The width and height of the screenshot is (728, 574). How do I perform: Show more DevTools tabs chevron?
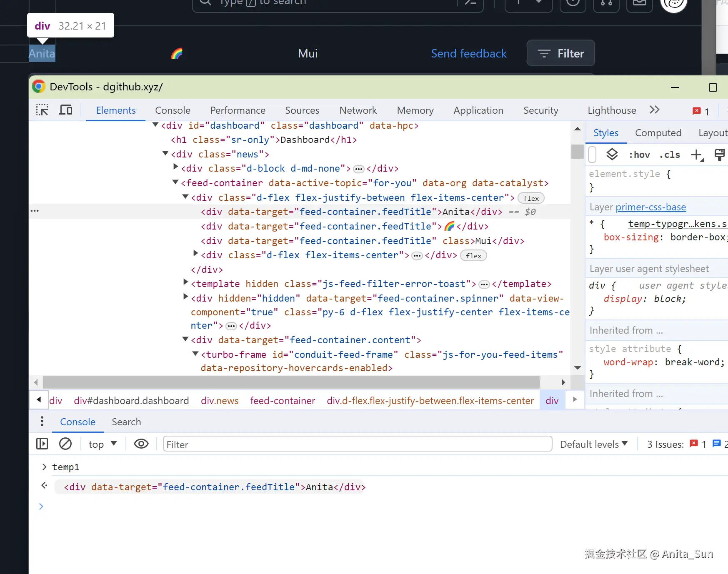coord(654,110)
